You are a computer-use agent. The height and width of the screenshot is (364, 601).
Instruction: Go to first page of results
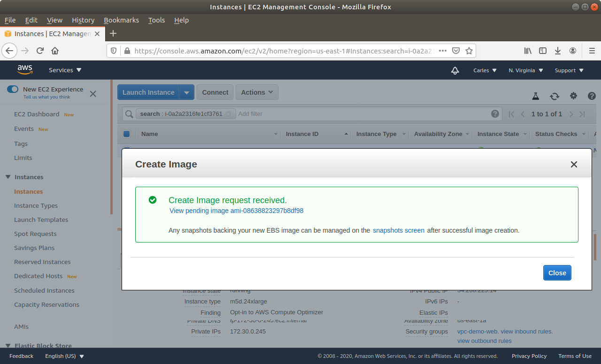[511, 114]
